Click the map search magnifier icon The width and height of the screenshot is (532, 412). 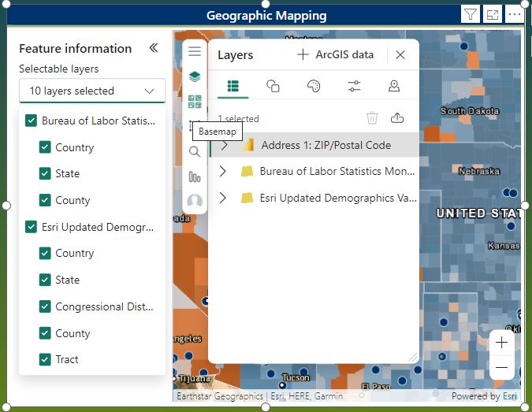[195, 151]
